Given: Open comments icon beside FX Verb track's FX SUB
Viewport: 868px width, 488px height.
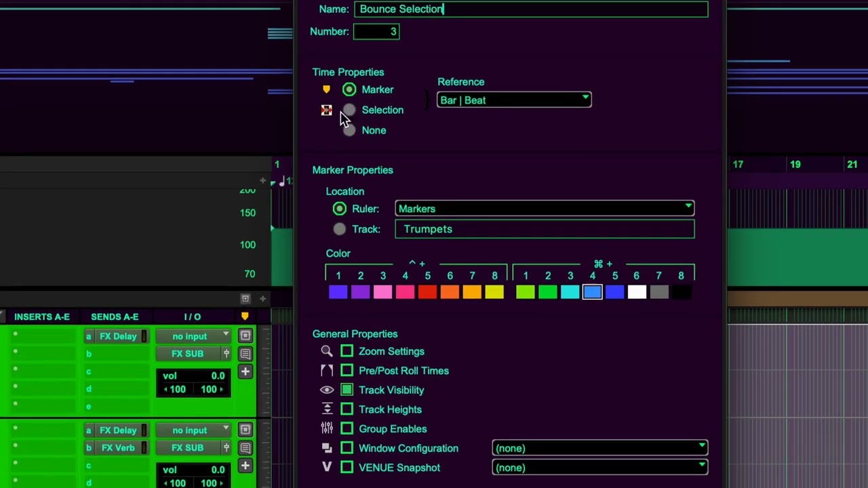Looking at the screenshot, I should point(245,447).
